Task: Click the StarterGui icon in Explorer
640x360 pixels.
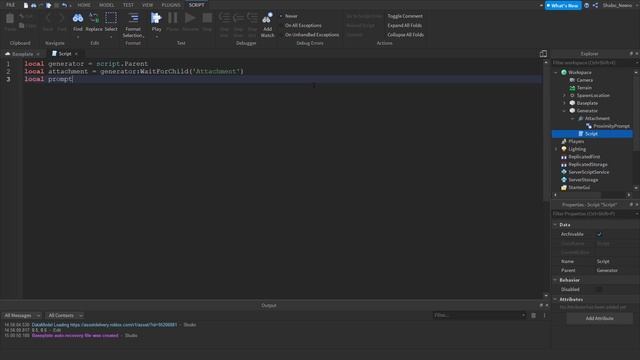Action: coord(564,187)
